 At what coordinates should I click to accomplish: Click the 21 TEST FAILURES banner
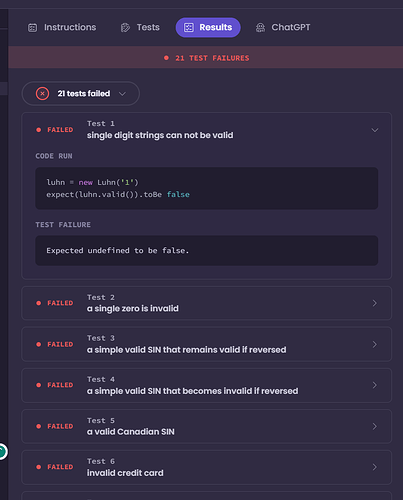pos(206,58)
